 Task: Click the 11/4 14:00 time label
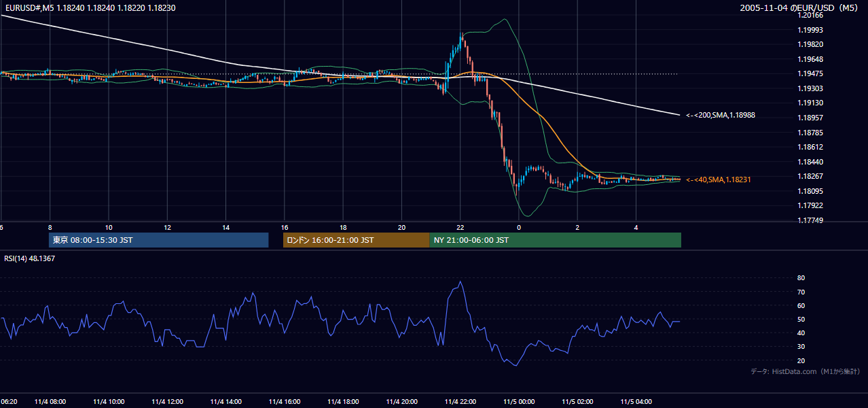(226, 402)
